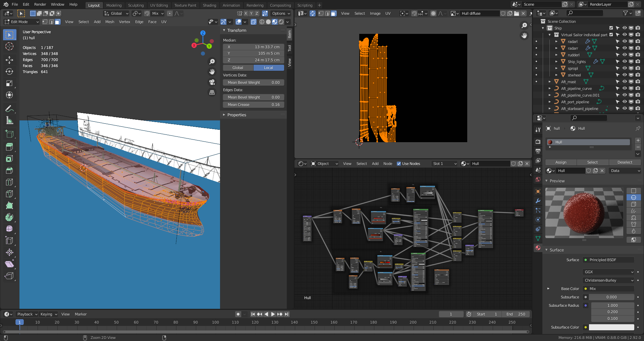This screenshot has height=341, width=644.
Task: Toggle Use Nodes checkbox
Action: coord(399,164)
